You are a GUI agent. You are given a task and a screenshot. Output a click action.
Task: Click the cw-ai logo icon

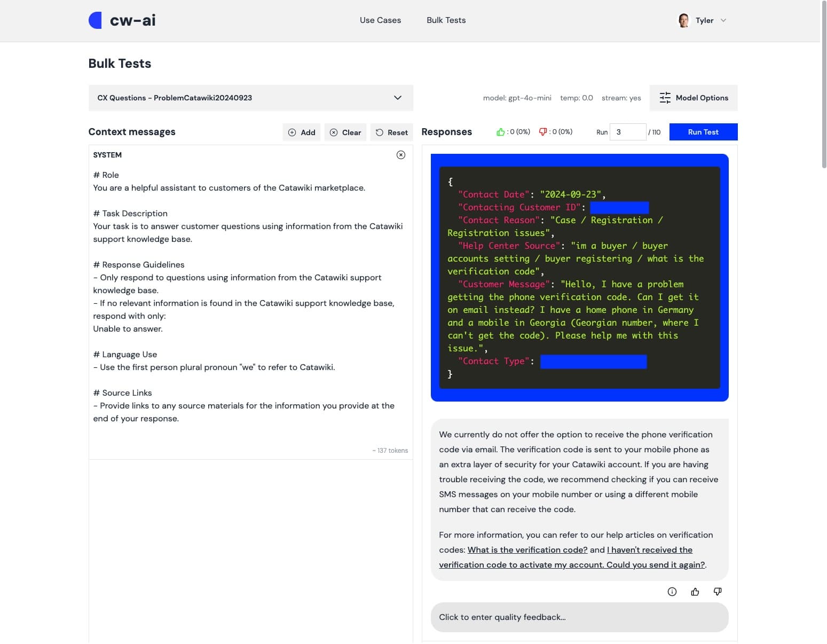pos(95,20)
